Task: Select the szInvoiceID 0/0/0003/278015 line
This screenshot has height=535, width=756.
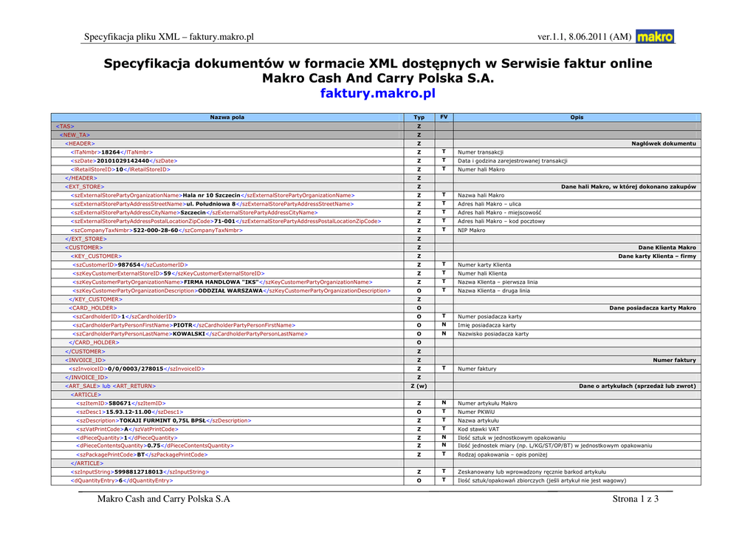Action: coord(137,368)
